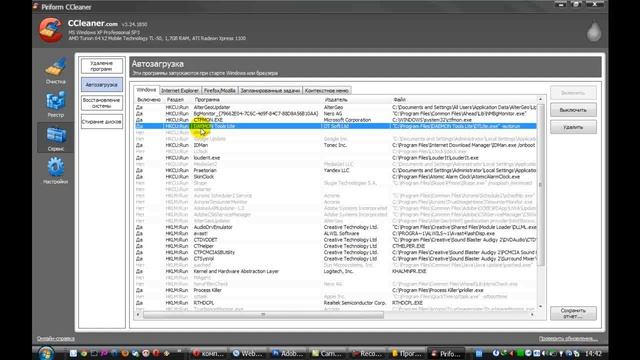Screen dimensions: 640x360
Task: Select the Process Killer row
Action: pyautogui.click(x=336, y=290)
